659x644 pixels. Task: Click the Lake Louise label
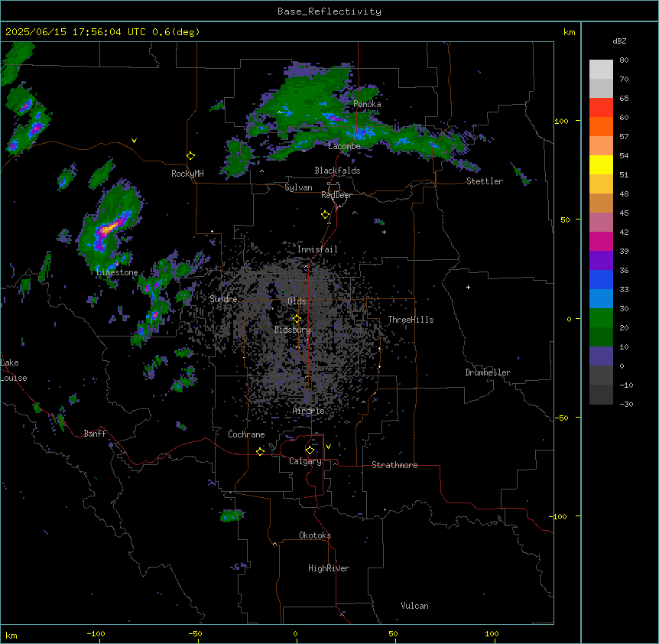click(x=12, y=370)
